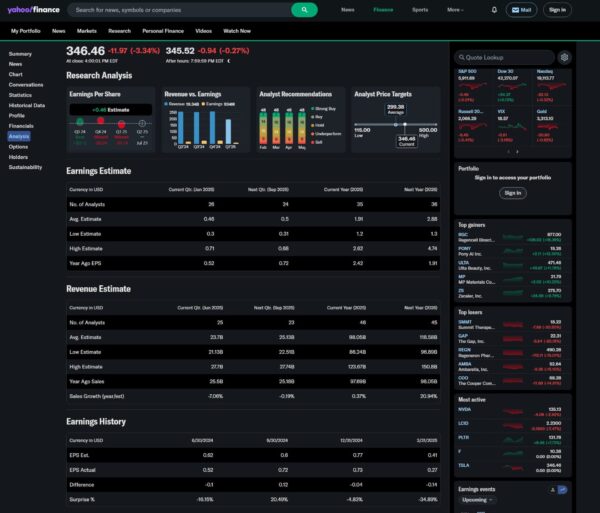Expand the More dropdown in the header

click(x=455, y=10)
